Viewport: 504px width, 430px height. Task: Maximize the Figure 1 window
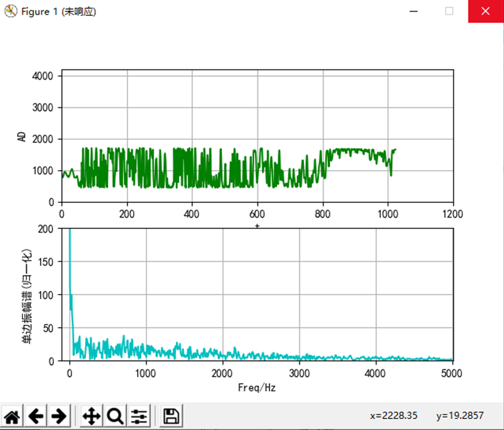pos(449,12)
